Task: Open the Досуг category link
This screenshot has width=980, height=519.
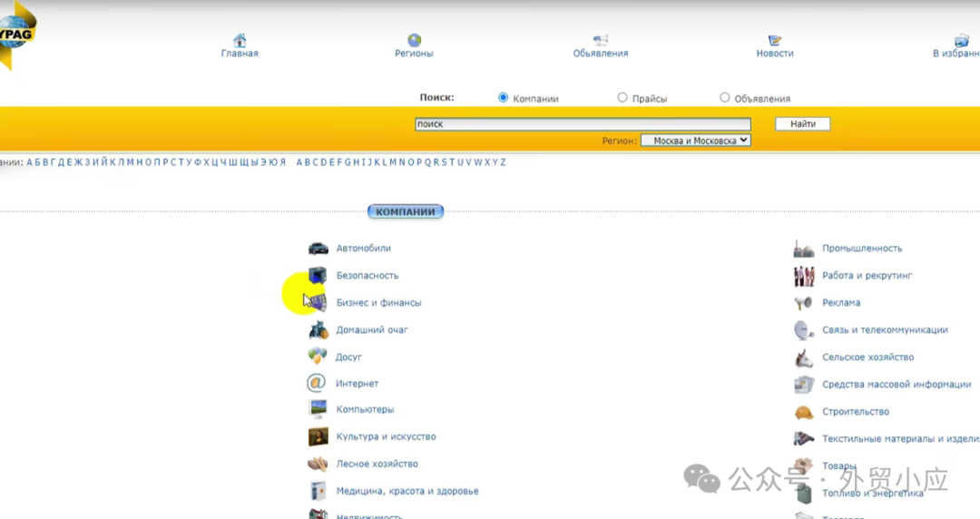Action: pyautogui.click(x=348, y=357)
